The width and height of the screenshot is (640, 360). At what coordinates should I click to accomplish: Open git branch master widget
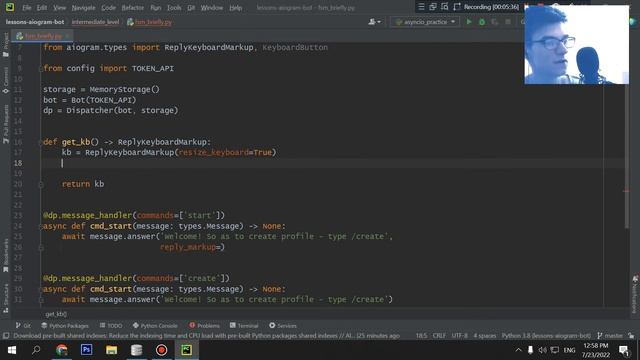pyautogui.click(x=610, y=336)
